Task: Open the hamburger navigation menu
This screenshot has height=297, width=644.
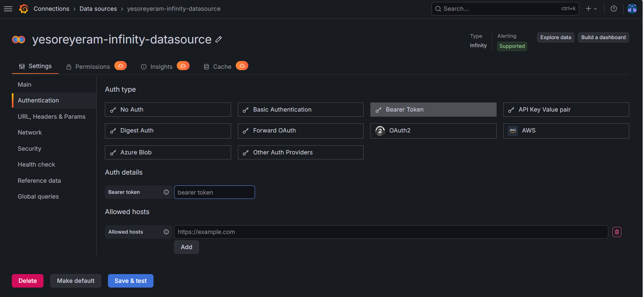Action: (x=8, y=9)
